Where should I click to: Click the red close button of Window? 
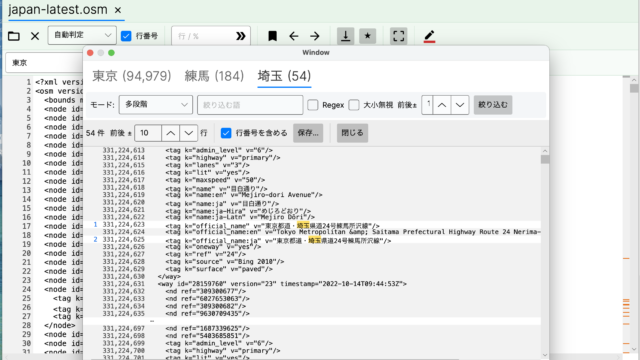[90, 53]
